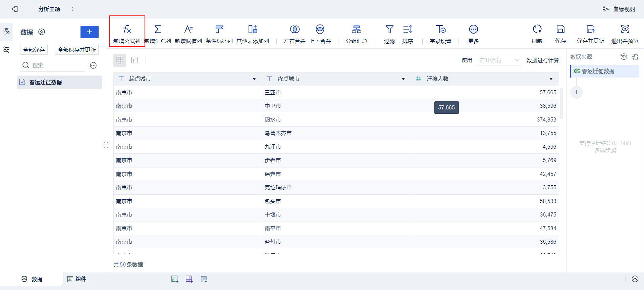Screen dimensions: 644x290
Task: Open the 血缘视图 lineage view
Action: click(x=619, y=9)
